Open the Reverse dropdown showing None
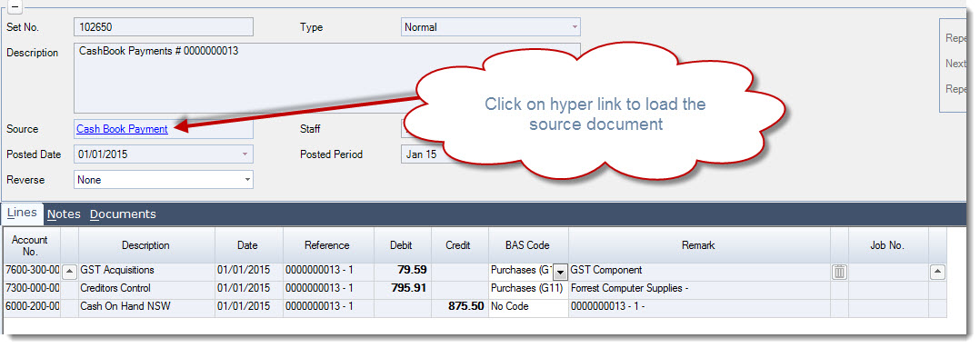Viewport: 980px width, 348px height. [x=247, y=180]
